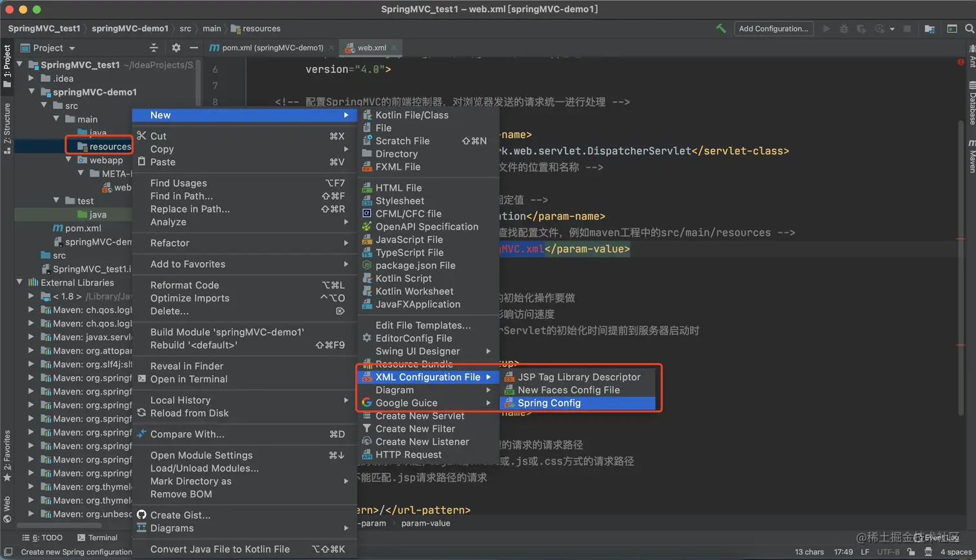The image size is (976, 560).
Task: Collapse the SpringMVC_test1 root node
Action: 19,65
